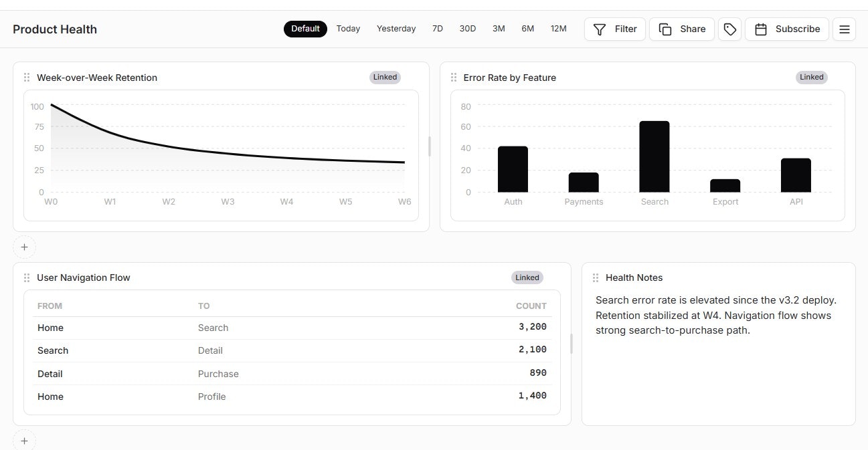Click the resize handle beside navigation table
This screenshot has height=450, width=868.
(x=572, y=344)
